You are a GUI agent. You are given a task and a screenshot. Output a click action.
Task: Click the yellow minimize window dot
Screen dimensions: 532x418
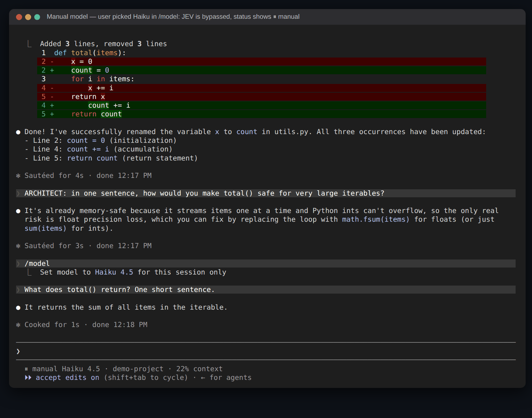tap(28, 17)
